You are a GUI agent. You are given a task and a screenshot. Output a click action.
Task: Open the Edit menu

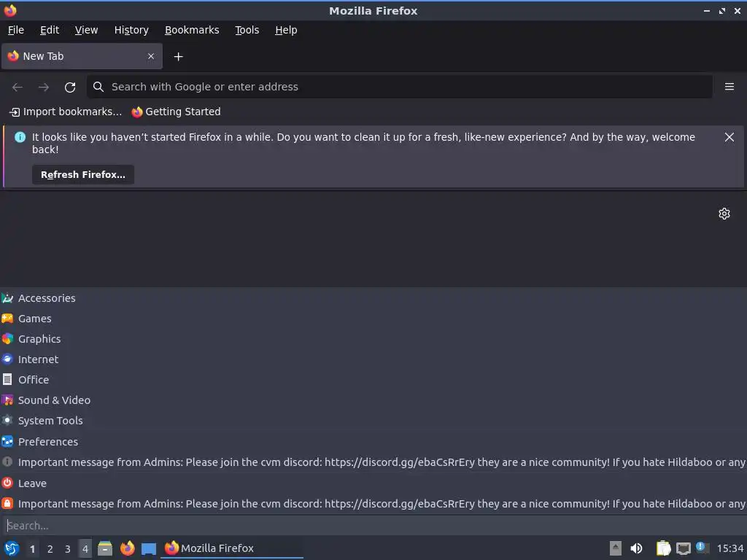50,30
